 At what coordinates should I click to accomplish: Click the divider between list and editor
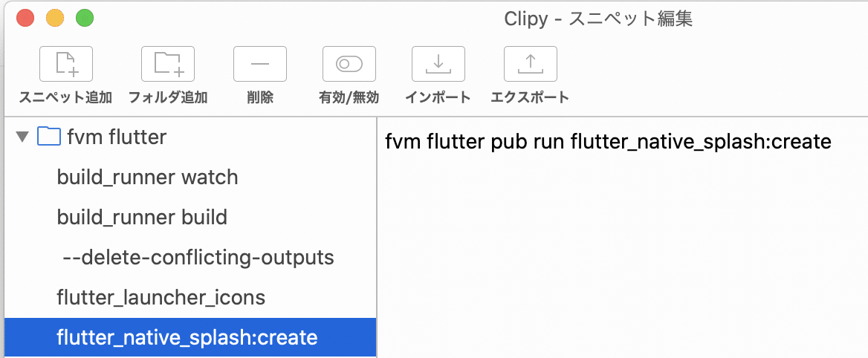377,238
